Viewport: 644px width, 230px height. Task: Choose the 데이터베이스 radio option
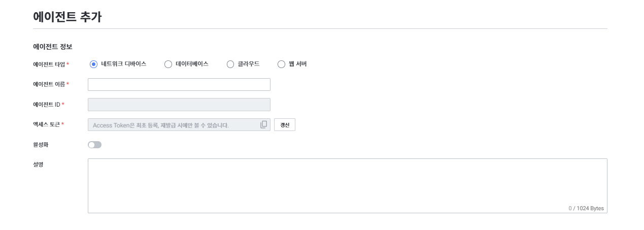[x=168, y=64]
